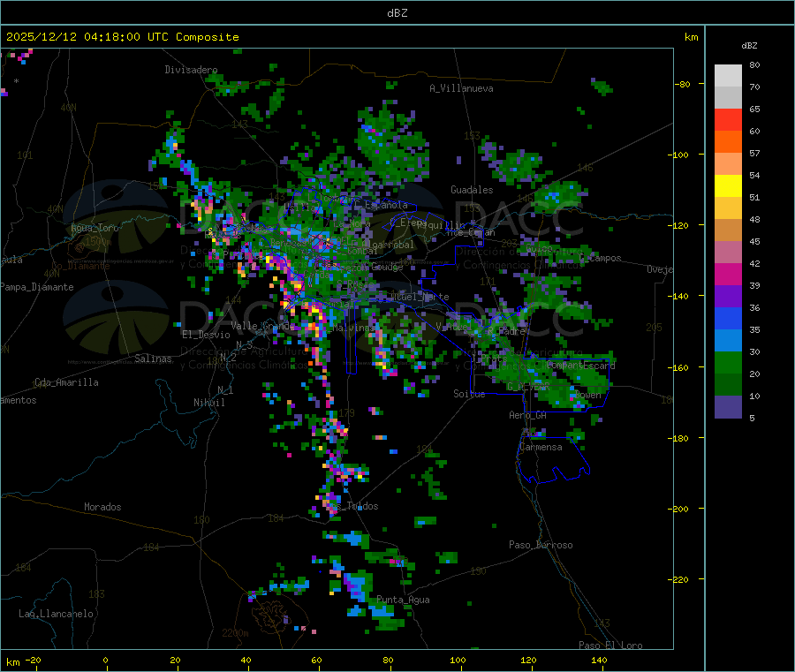Click the '-20' tick on the bottom axis
This screenshot has width=795, height=672.
[34, 660]
